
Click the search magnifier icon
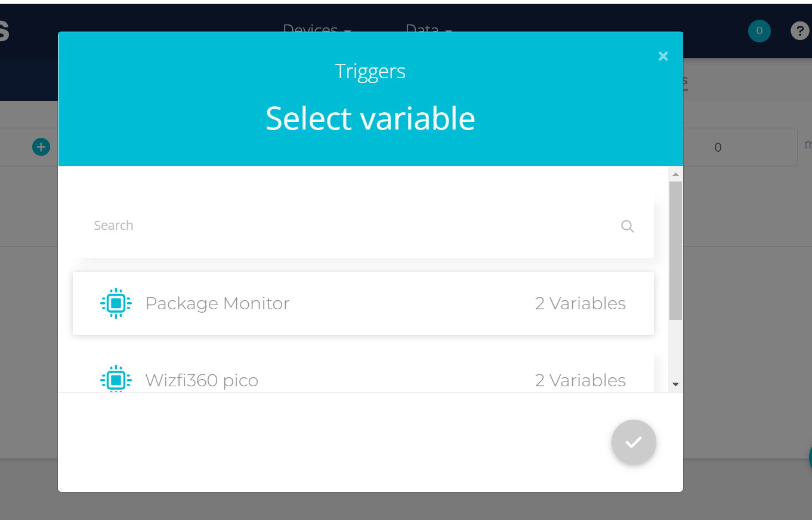point(627,226)
